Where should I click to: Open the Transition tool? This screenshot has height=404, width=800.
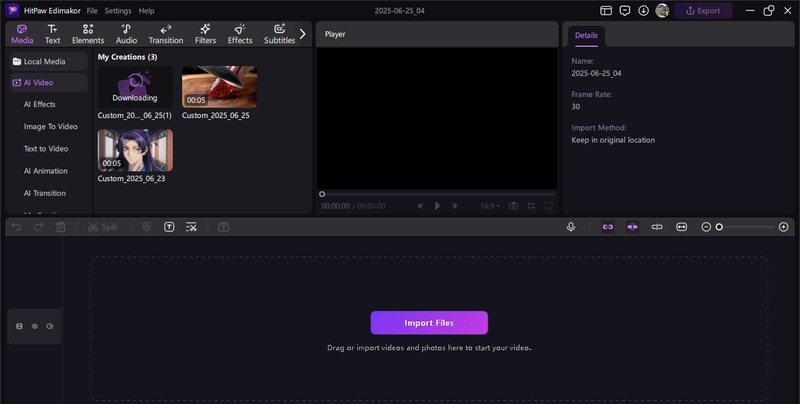pos(165,34)
